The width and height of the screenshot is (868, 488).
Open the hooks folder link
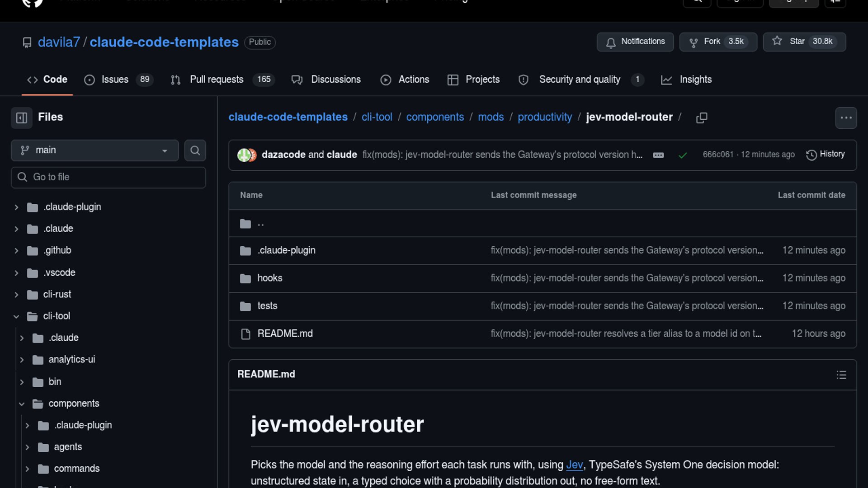270,278
